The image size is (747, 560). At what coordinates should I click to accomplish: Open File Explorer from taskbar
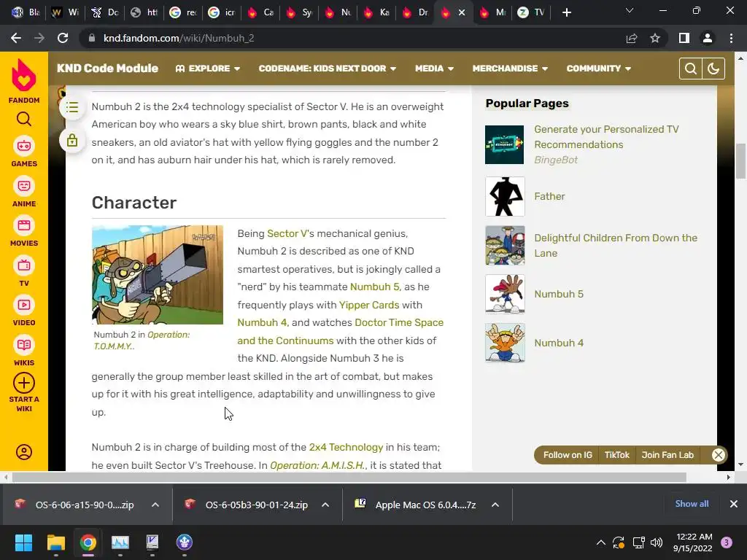55,542
